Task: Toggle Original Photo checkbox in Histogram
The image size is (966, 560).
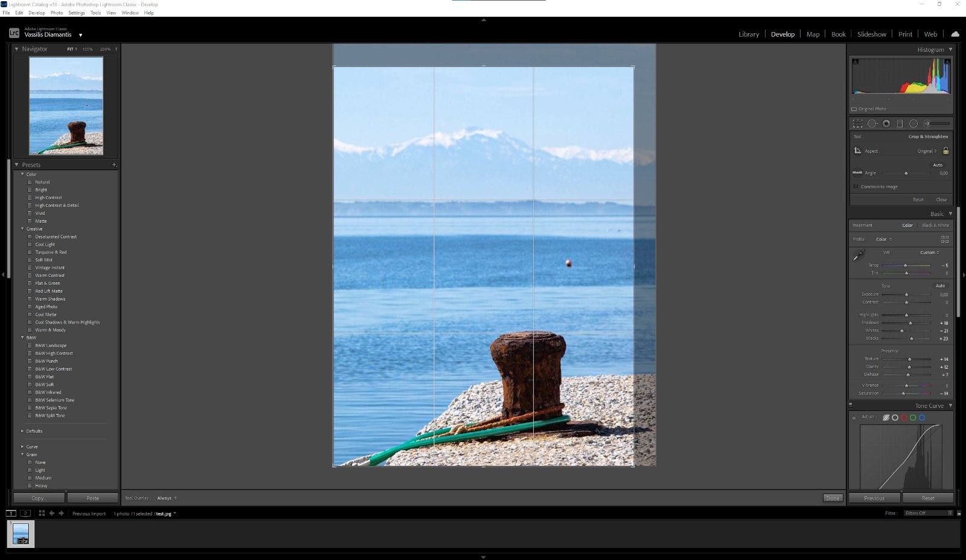Action: tap(854, 109)
